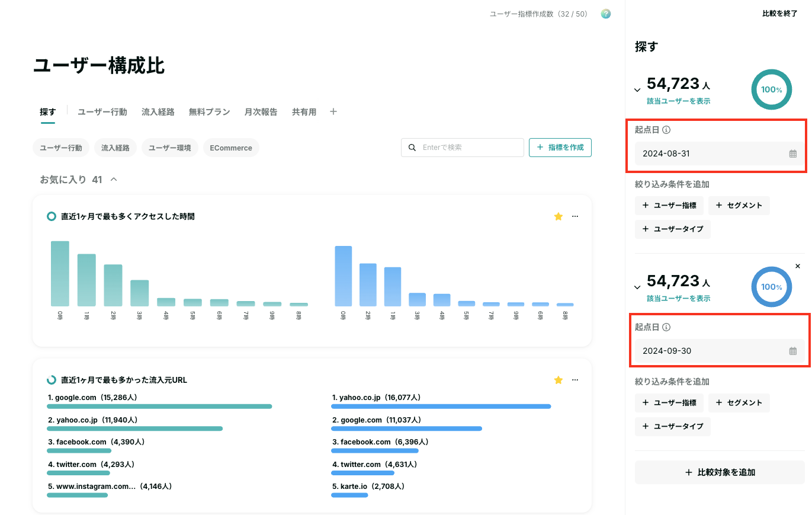Viewport: 812px width, 515px height.
Task: Click chart title 直近1ヶ月で最も多くアクセスした時間
Action: tap(128, 217)
